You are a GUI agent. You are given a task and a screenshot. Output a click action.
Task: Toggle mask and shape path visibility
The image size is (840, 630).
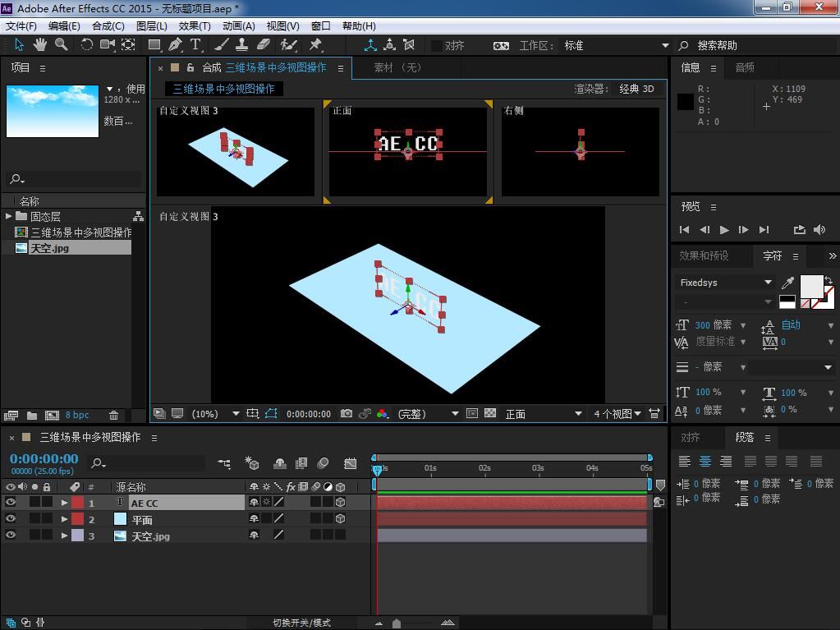272,414
